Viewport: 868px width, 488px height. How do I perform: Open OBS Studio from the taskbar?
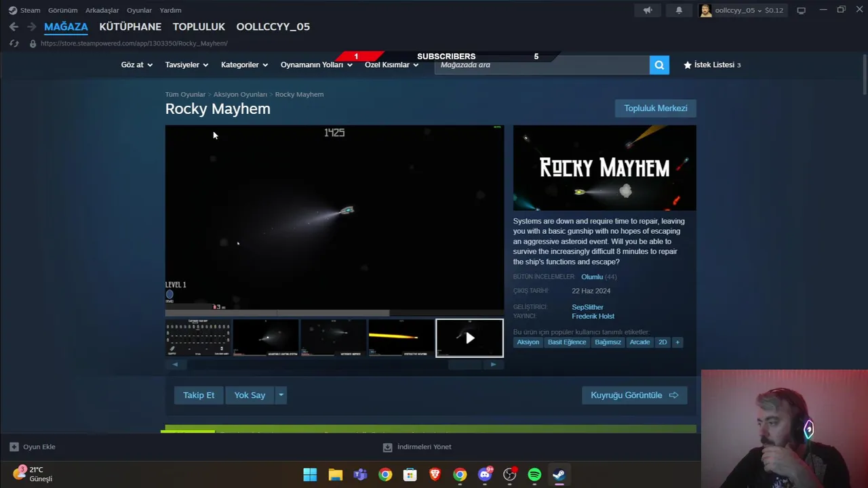click(510, 474)
